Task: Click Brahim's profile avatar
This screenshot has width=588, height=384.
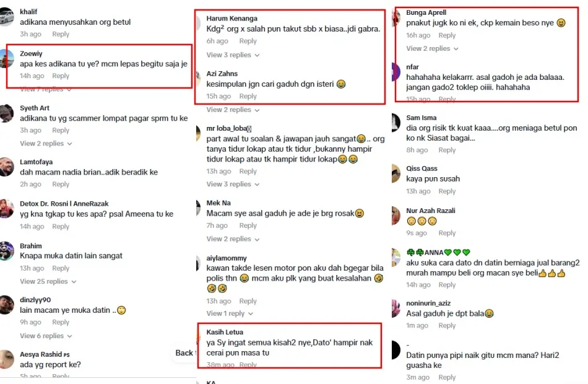Action: [6, 251]
